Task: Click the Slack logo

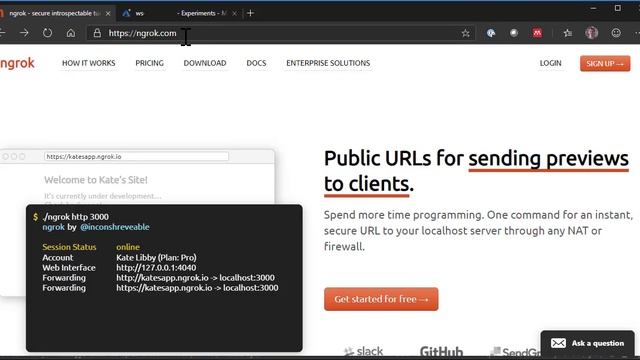Action: click(x=363, y=351)
